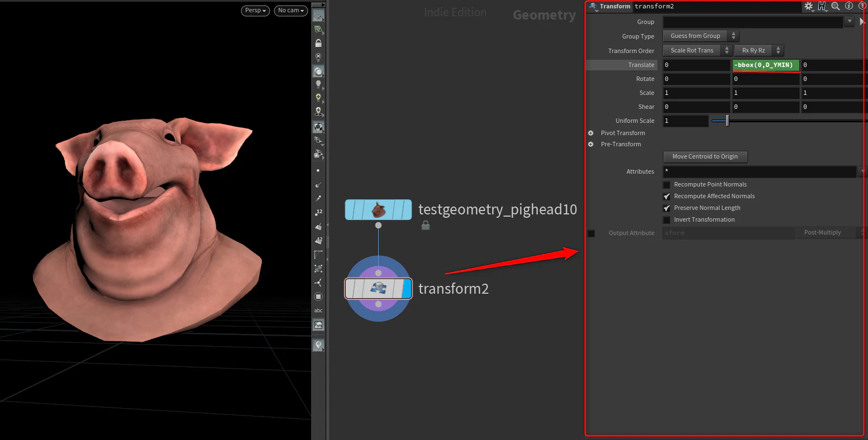Viewport: 868px width, 440px height.
Task: Click the map pin icon at the viewport toolbar bottom
Action: pyautogui.click(x=318, y=346)
